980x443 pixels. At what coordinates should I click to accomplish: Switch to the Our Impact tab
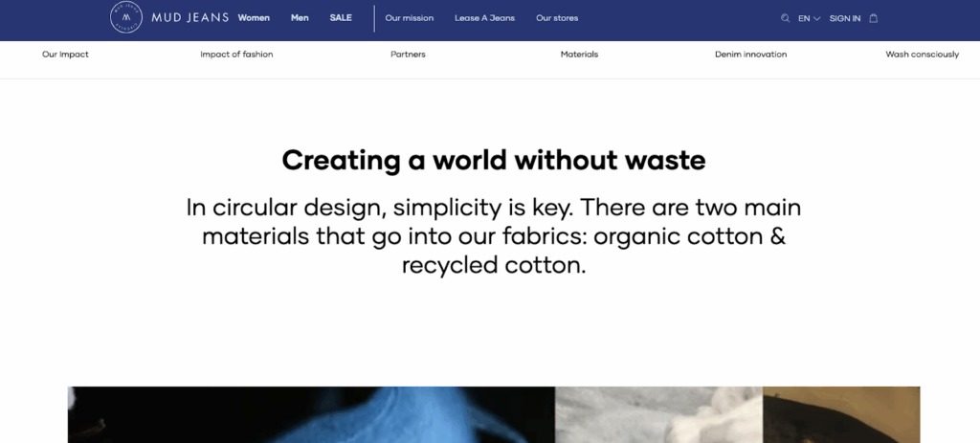click(x=66, y=55)
